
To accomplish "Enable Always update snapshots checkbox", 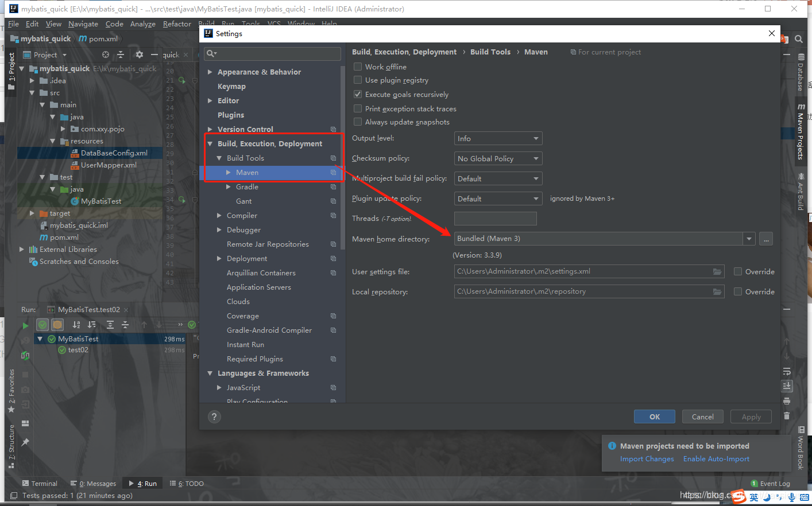I will (x=358, y=122).
